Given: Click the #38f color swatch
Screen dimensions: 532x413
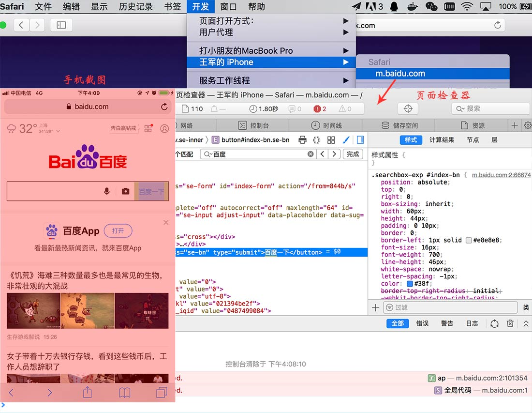Looking at the screenshot, I should pyautogui.click(x=410, y=284).
